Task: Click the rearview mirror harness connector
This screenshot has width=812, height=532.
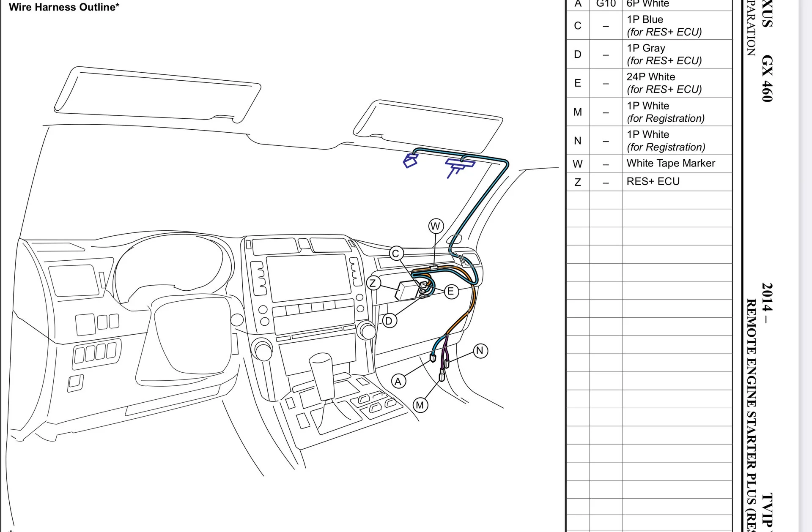Action: click(x=460, y=166)
